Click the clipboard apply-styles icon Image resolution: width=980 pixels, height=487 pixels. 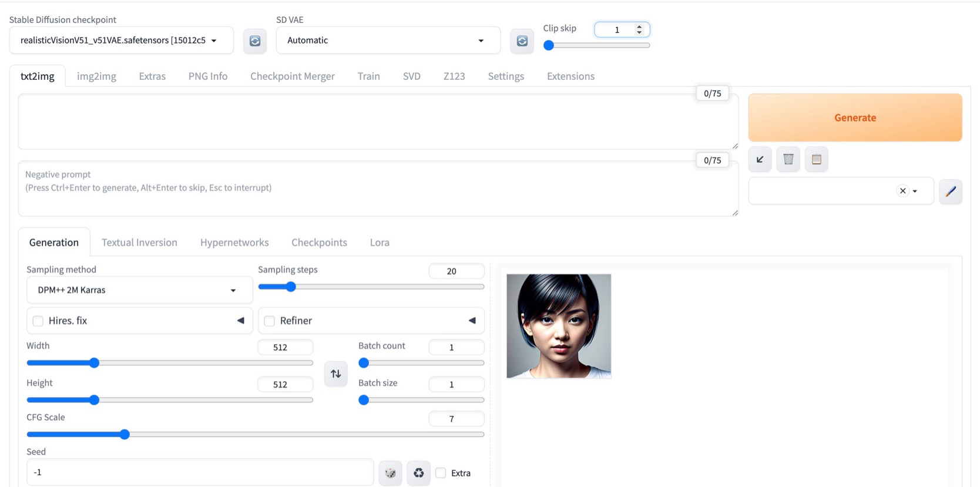point(816,159)
